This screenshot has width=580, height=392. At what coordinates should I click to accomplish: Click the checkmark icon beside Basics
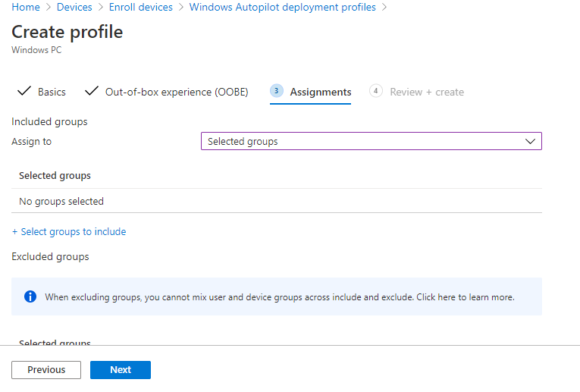tap(23, 92)
